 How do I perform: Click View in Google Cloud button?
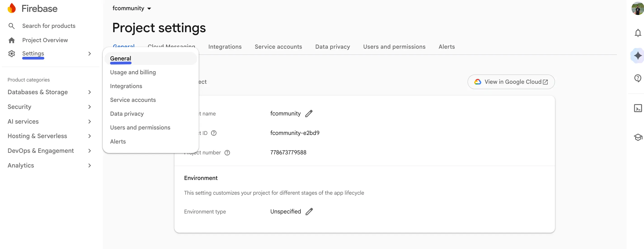click(x=511, y=82)
